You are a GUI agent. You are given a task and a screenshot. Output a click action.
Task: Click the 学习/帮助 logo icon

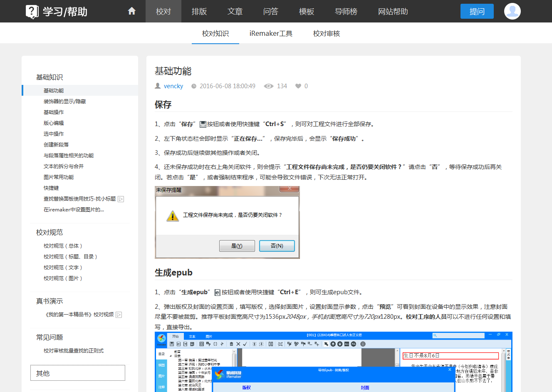pos(32,12)
